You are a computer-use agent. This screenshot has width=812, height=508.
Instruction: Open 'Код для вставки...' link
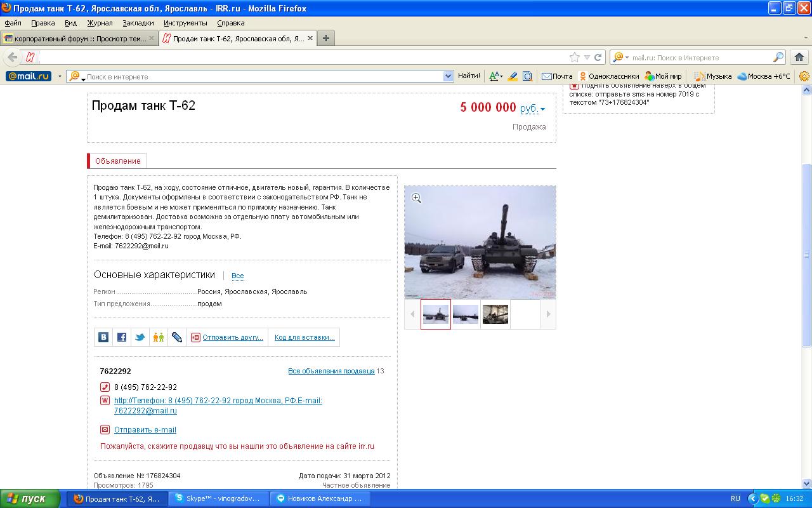(304, 337)
